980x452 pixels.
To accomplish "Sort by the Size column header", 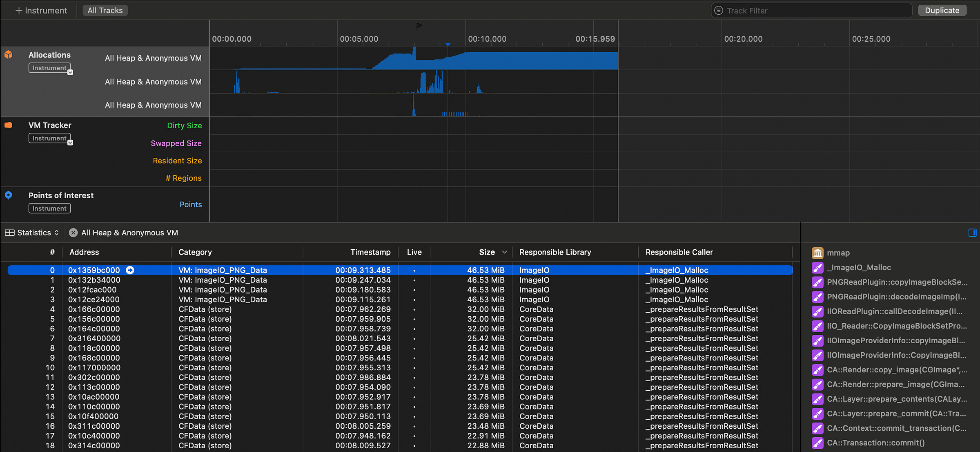I will pos(487,252).
